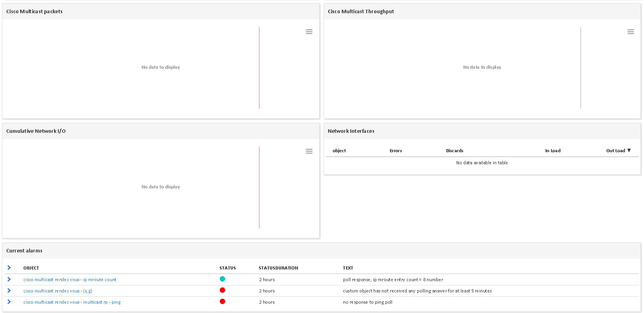Sort interfaces by Out Load column

618,151
